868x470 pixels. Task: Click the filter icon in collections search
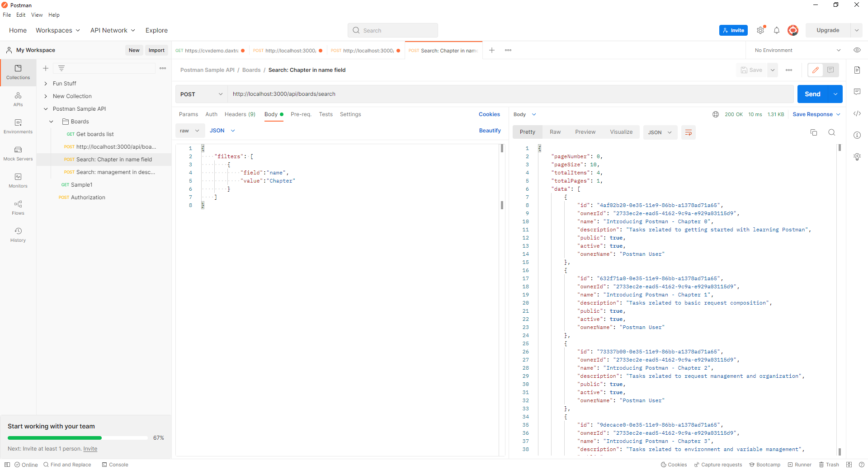point(61,68)
